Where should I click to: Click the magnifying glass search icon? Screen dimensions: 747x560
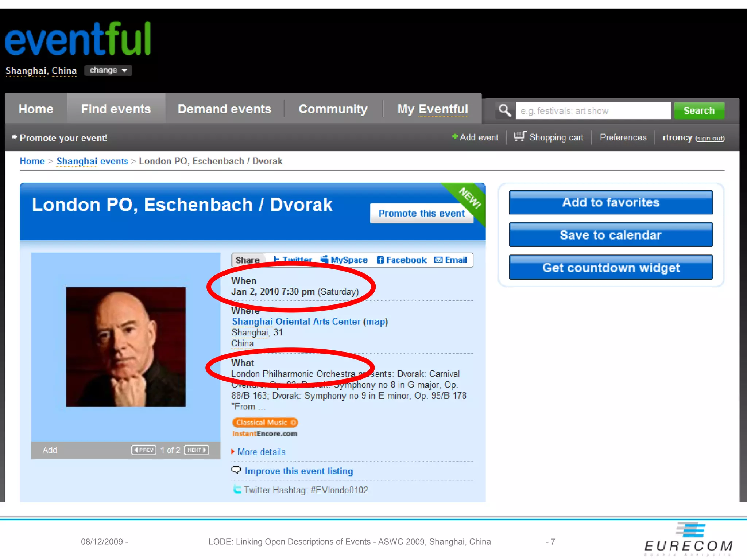tap(505, 110)
